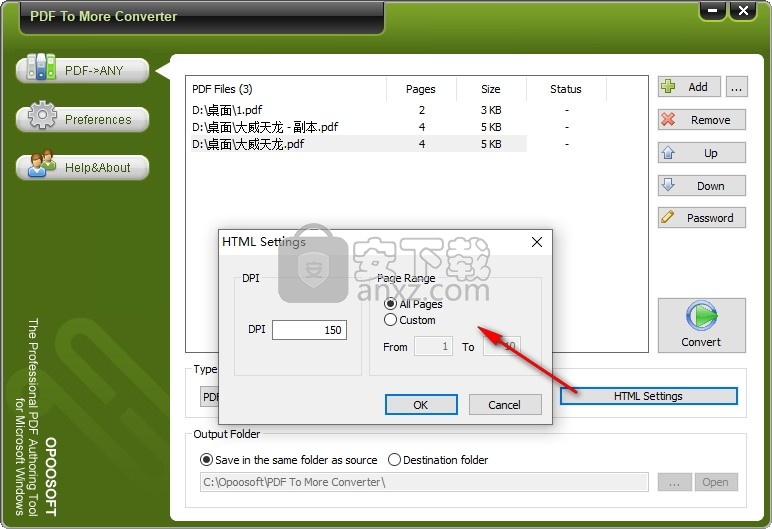Click the 3 KB size cell
Screen dimensions: 772x529
(x=491, y=110)
